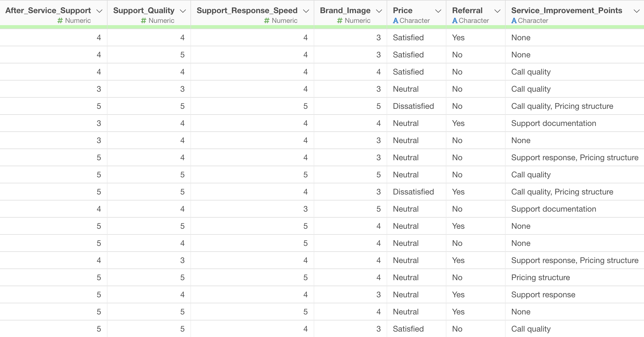Image resolution: width=644 pixels, height=337 pixels.
Task: Click character type icon under Referral
Action: click(x=455, y=21)
